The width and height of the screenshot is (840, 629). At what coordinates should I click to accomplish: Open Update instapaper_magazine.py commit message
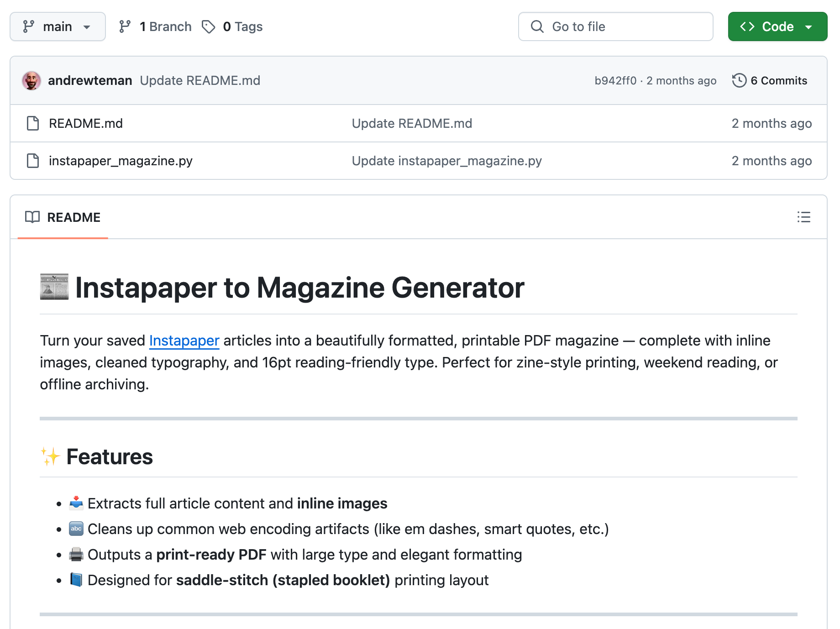click(446, 161)
